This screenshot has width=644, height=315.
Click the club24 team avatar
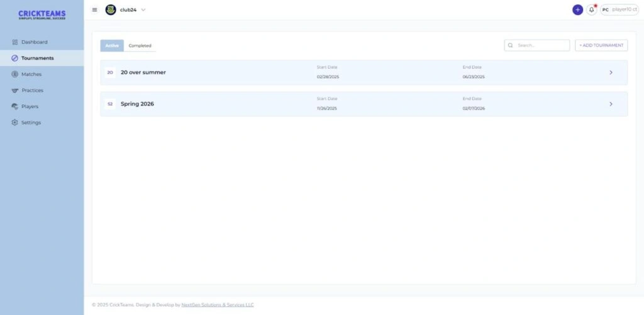click(x=111, y=10)
